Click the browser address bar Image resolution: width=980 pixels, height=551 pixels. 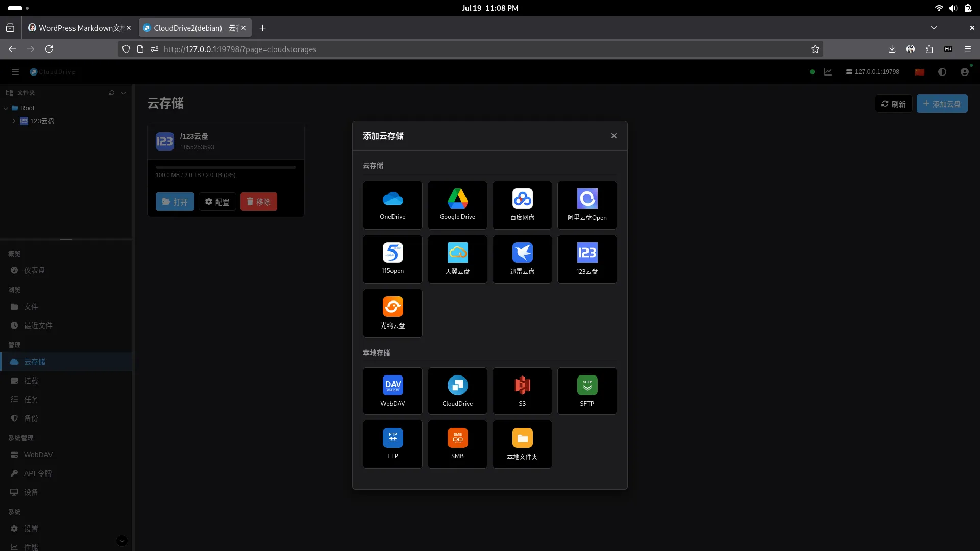(470, 49)
